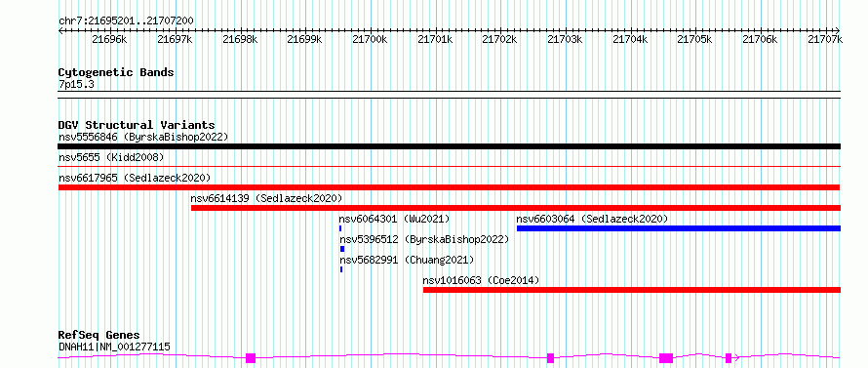Click the 21703k ruler tick label

565,39
